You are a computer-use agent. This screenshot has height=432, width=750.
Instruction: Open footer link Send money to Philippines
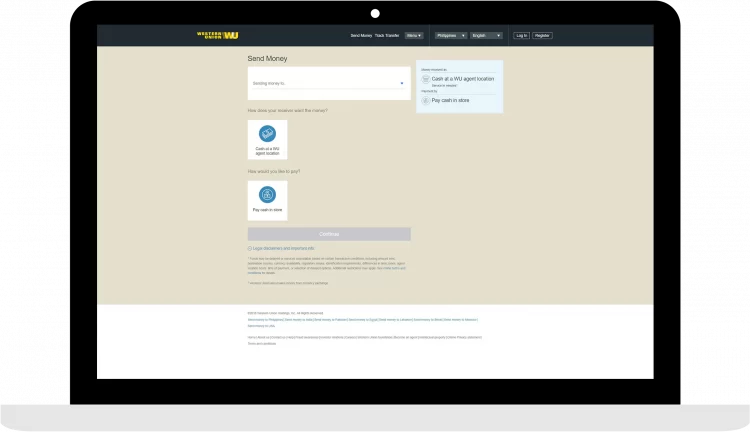tap(265, 320)
